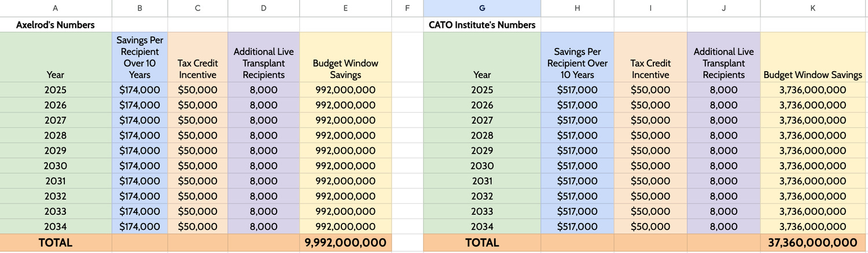
Task: Select $174,000 in Axelrod's 2030 row
Action: [x=140, y=166]
